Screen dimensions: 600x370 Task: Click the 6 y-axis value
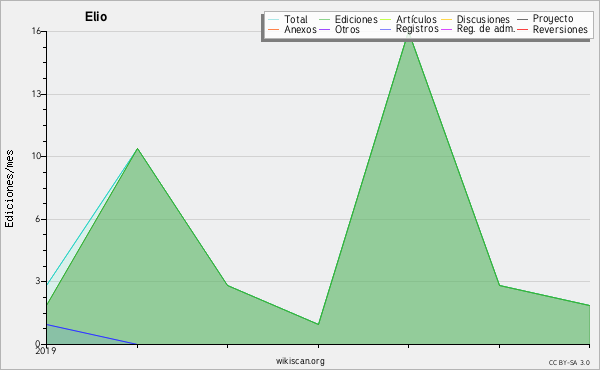click(38, 219)
